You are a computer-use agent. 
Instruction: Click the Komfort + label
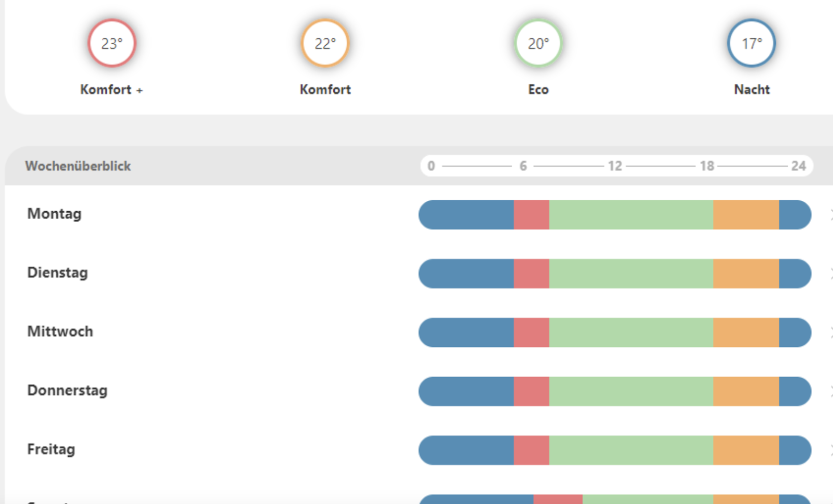[x=111, y=89]
